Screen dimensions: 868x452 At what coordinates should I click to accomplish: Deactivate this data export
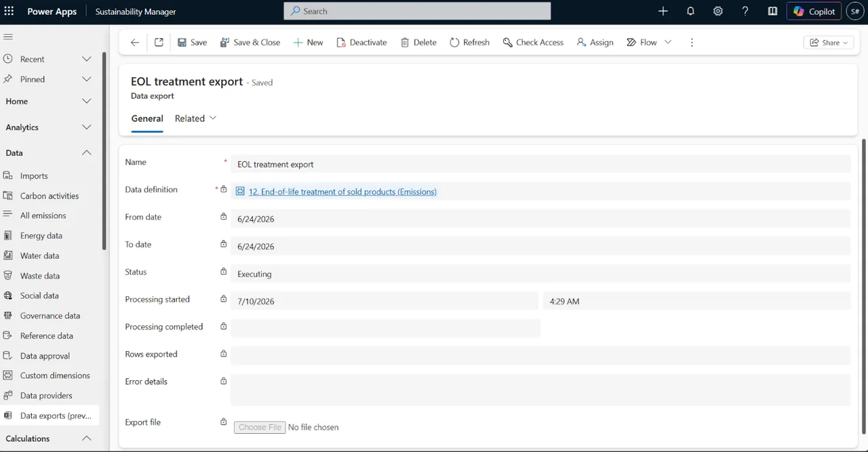coord(362,42)
